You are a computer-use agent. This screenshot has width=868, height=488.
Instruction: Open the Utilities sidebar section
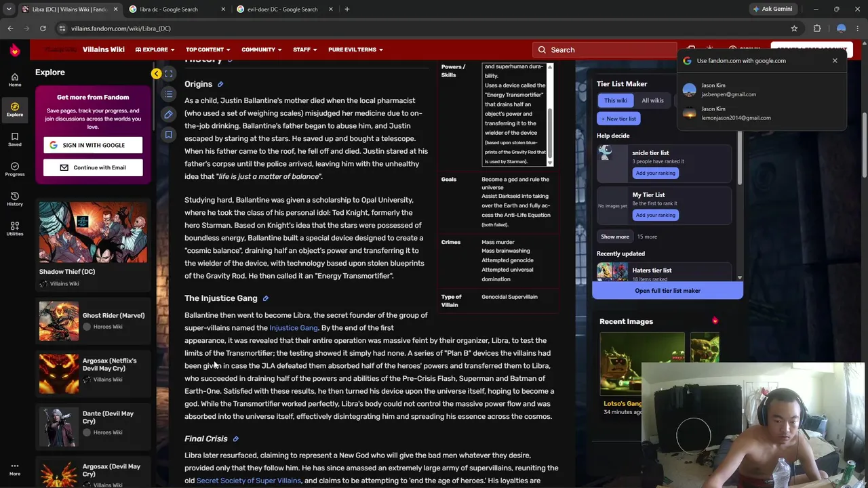coord(14,229)
